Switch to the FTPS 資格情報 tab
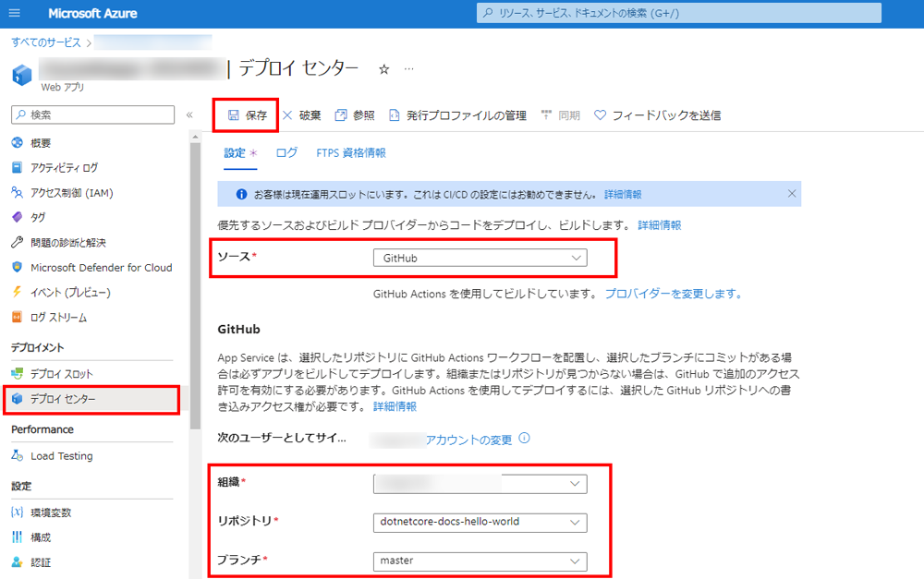This screenshot has height=579, width=924. coord(351,153)
